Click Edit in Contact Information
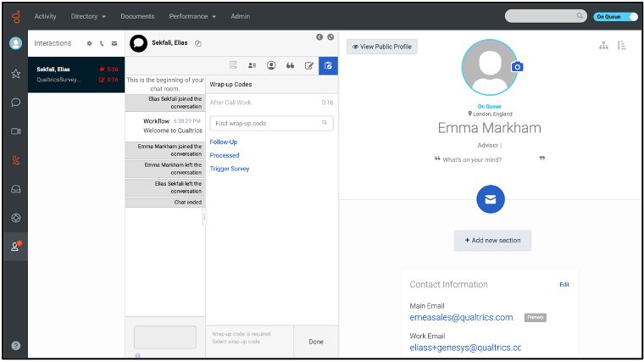 coord(564,284)
